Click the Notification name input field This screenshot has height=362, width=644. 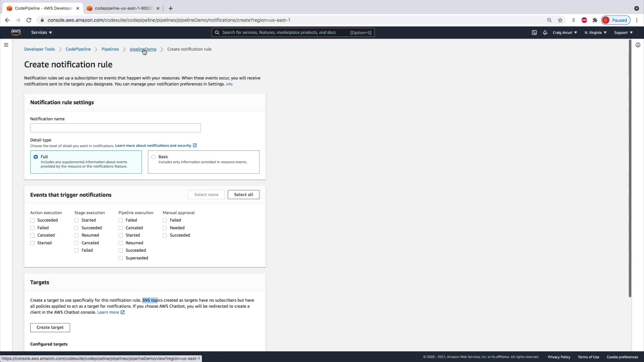116,128
